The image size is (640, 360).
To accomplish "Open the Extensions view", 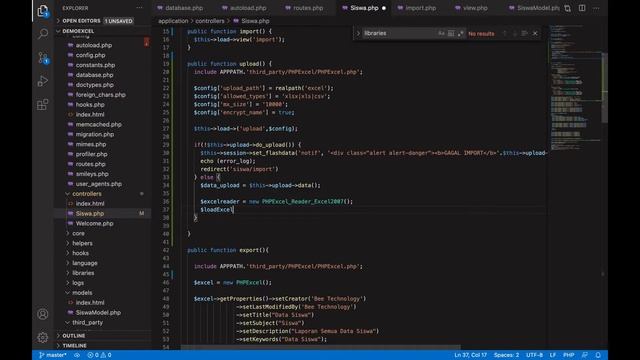I will pyautogui.click(x=43, y=104).
